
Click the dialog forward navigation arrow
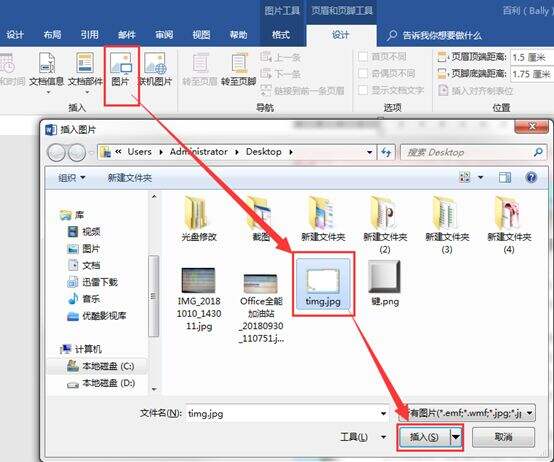tap(77, 153)
